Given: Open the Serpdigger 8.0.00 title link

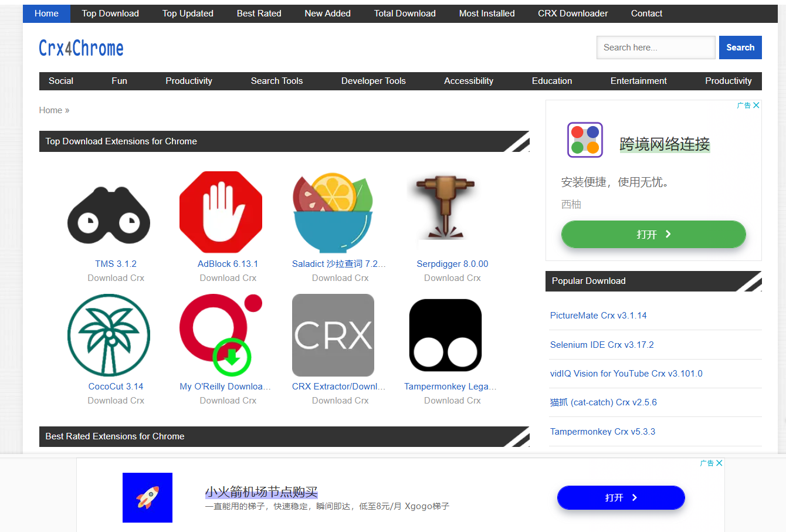Looking at the screenshot, I should pos(452,264).
